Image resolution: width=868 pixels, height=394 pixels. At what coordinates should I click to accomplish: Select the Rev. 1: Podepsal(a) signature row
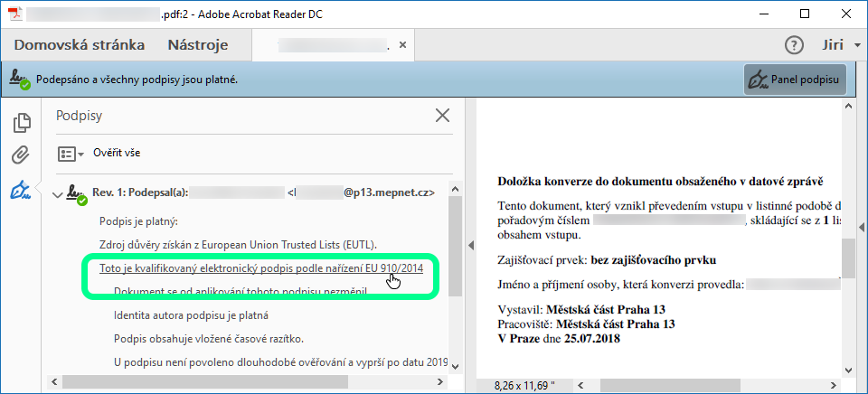[263, 192]
